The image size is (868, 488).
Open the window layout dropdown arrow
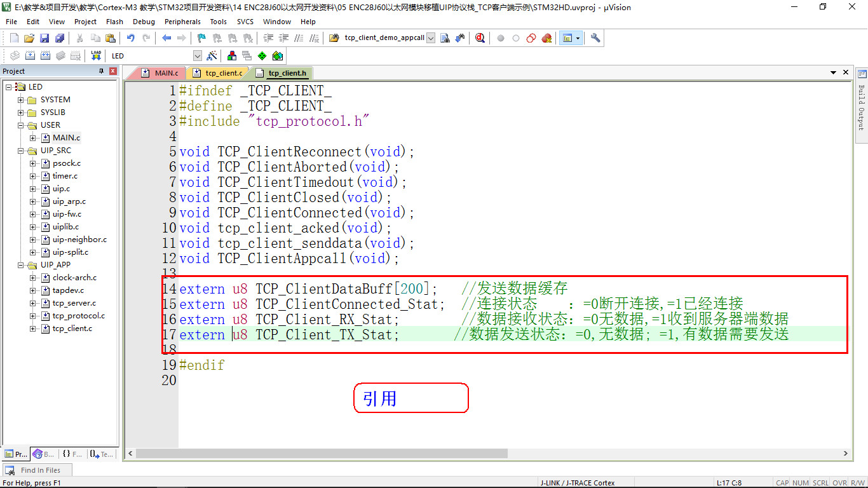(x=578, y=38)
